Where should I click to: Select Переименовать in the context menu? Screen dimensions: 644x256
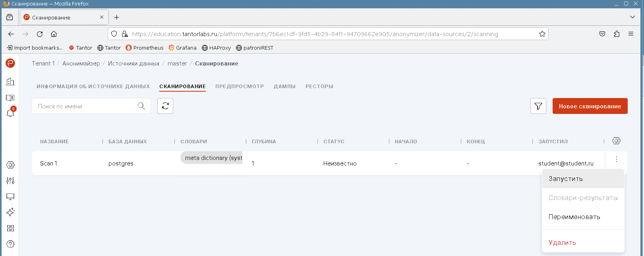coord(574,217)
